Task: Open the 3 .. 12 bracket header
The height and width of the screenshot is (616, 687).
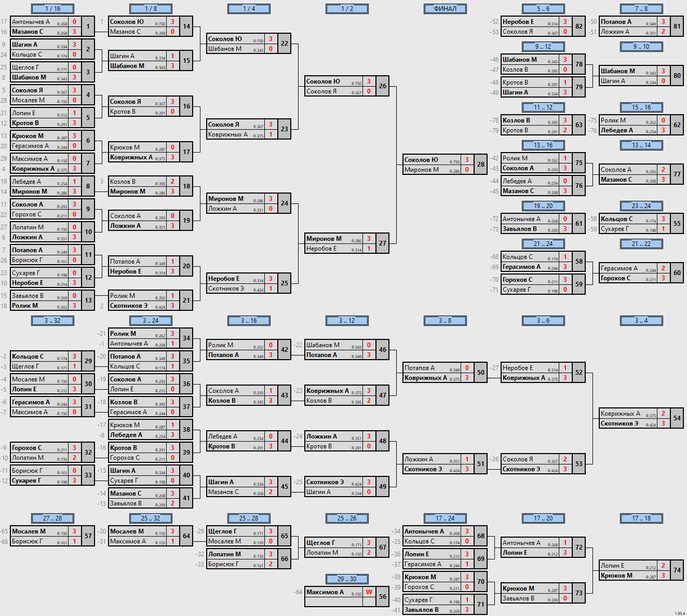Action: pos(347,320)
